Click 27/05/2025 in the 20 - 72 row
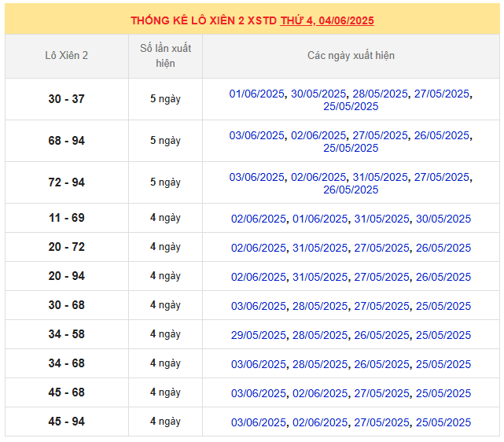This screenshot has height=442, width=504. click(381, 248)
